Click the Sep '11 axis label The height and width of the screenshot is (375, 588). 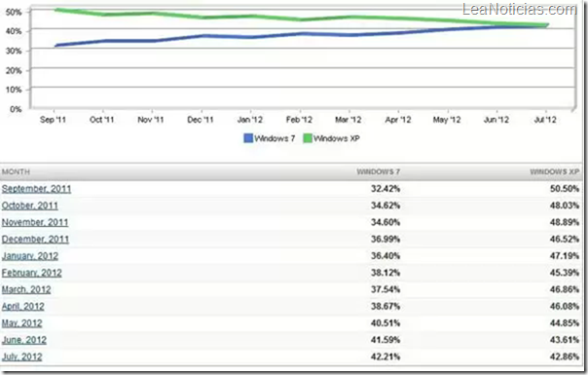coord(53,120)
